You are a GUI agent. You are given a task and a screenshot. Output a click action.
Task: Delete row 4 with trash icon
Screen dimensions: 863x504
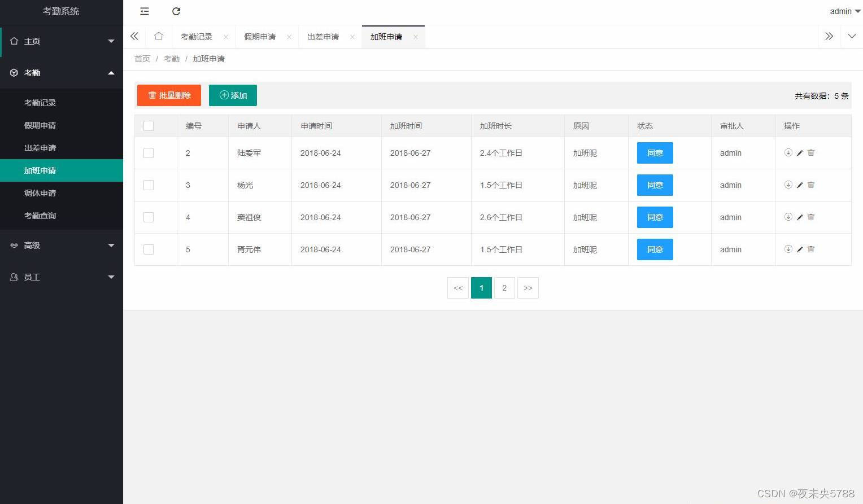tap(811, 217)
